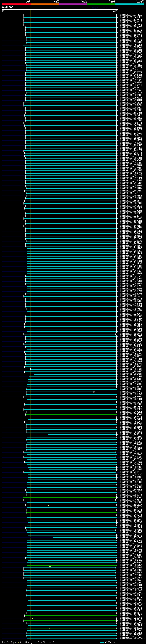146x644 pixels.
Task: Click hit UniRef100_C1EIT2
Action: click(131, 387)
